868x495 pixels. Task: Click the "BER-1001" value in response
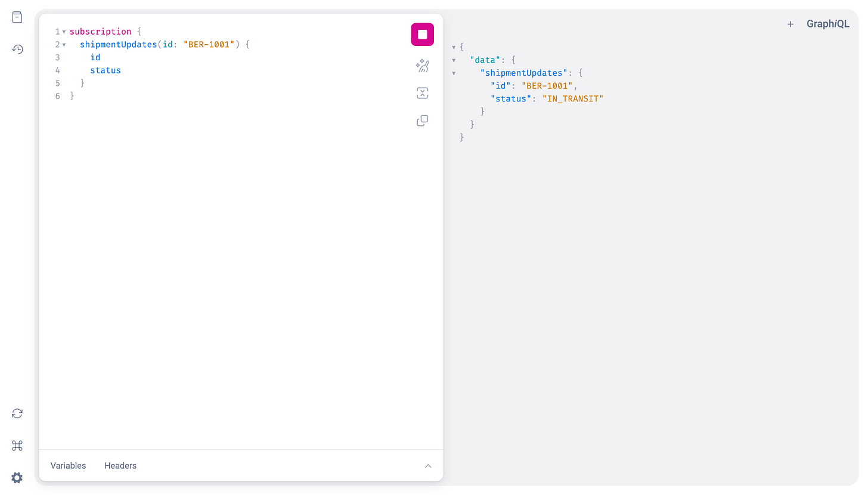click(x=547, y=86)
